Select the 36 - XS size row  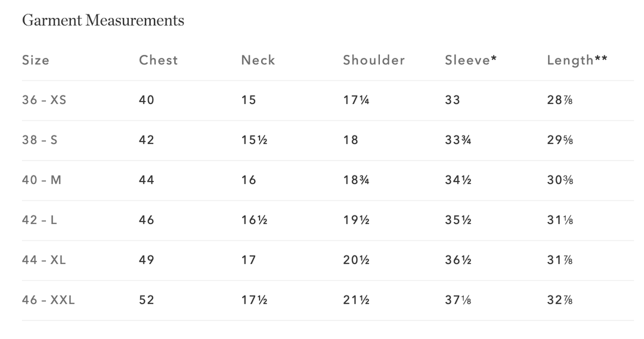(44, 100)
